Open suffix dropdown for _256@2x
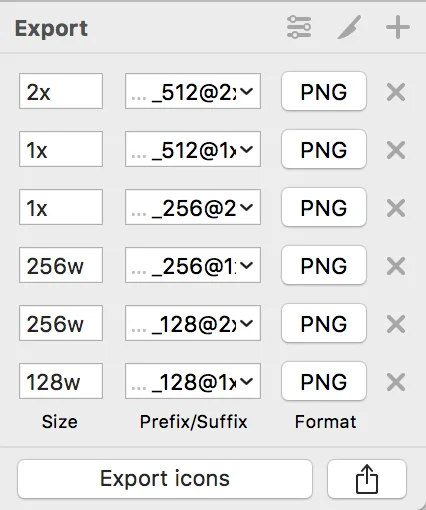Image resolution: width=426 pixels, height=510 pixels. (x=247, y=207)
